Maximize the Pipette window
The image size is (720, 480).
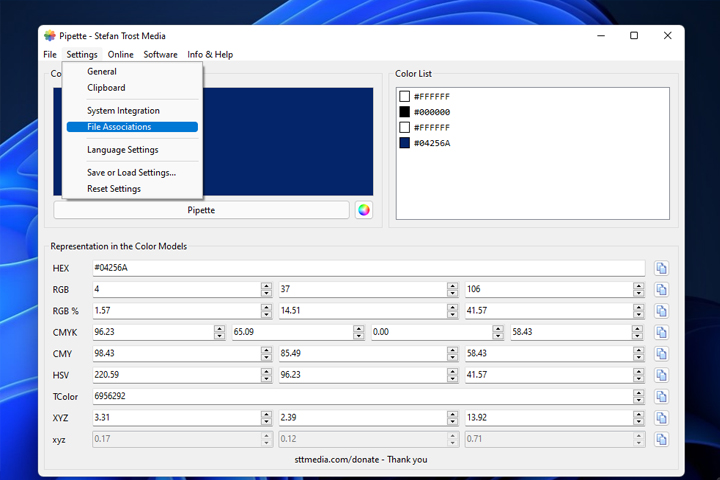(x=634, y=35)
